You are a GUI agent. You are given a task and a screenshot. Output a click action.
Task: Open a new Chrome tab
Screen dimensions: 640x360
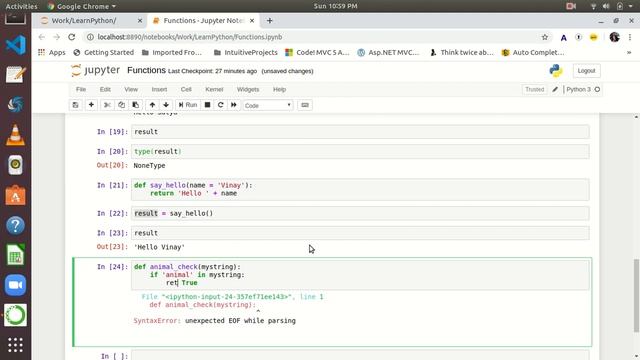tap(269, 20)
